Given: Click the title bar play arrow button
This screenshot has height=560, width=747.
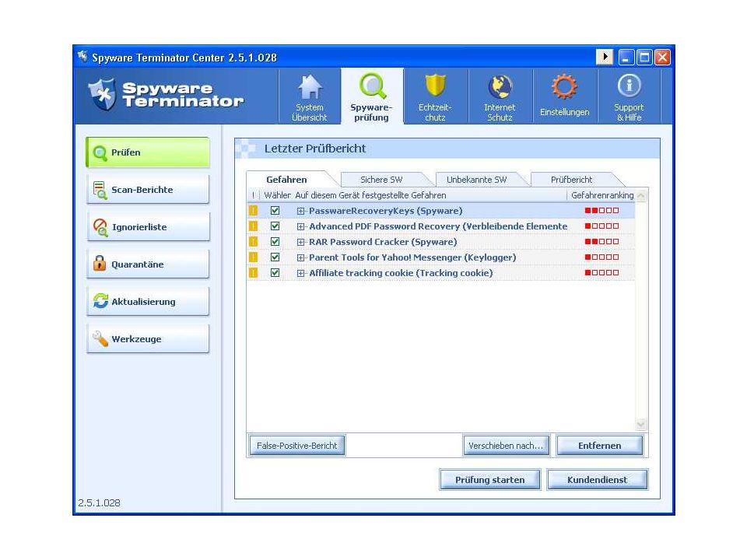Looking at the screenshot, I should (605, 57).
